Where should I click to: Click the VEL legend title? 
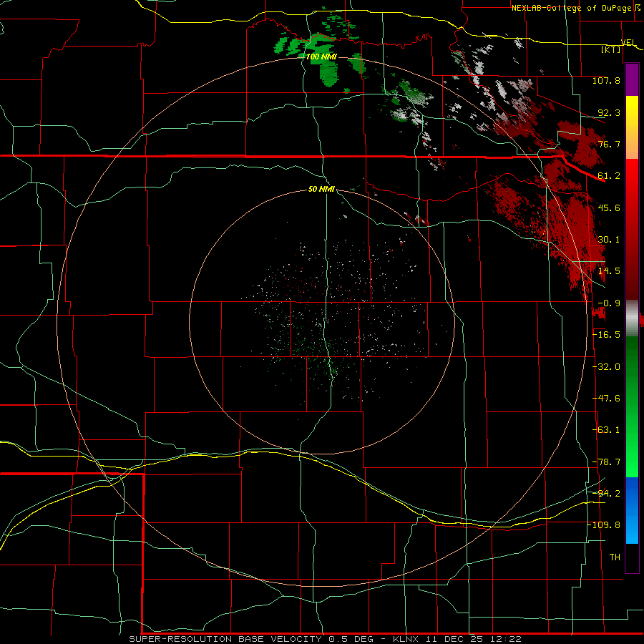point(628,42)
